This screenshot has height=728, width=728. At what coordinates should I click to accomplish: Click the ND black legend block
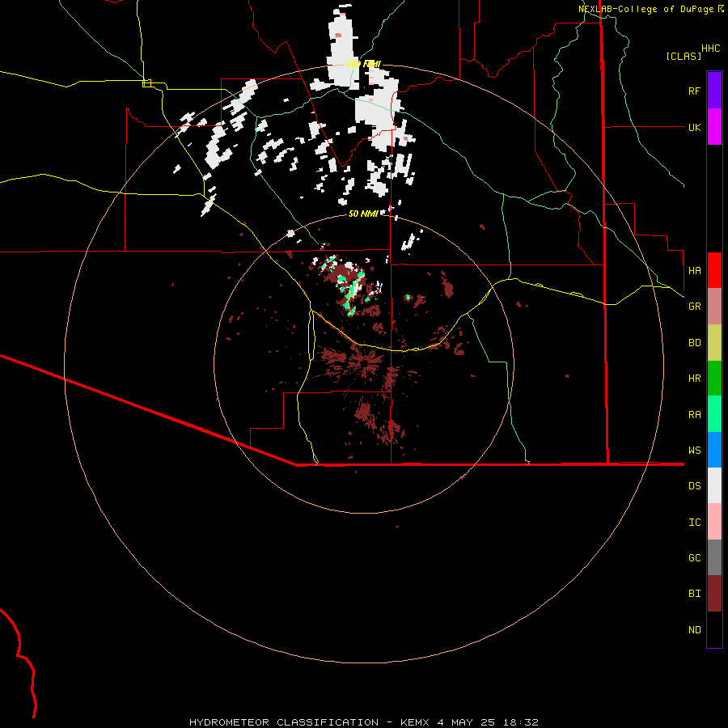tap(714, 629)
